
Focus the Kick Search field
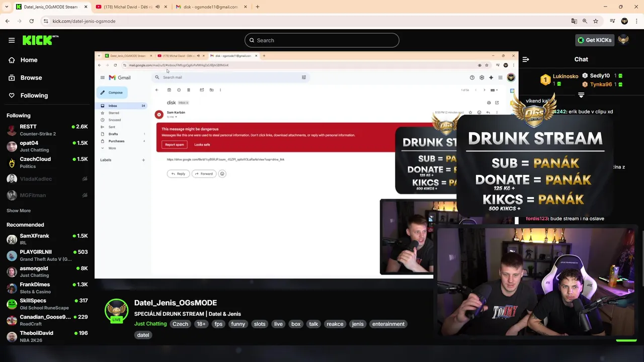click(322, 40)
